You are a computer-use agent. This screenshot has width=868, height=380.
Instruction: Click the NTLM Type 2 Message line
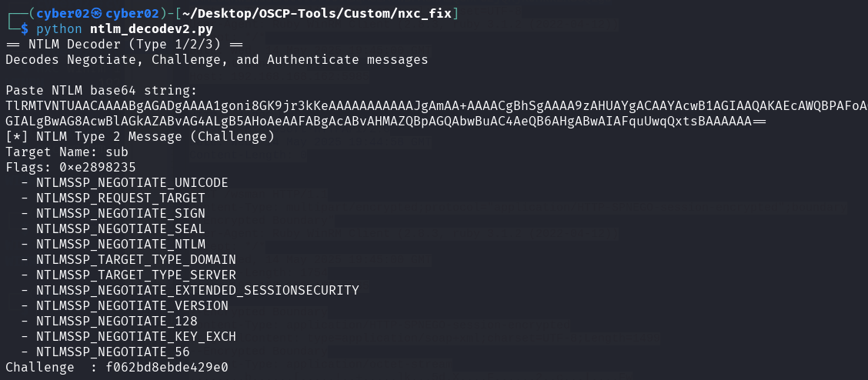point(139,136)
